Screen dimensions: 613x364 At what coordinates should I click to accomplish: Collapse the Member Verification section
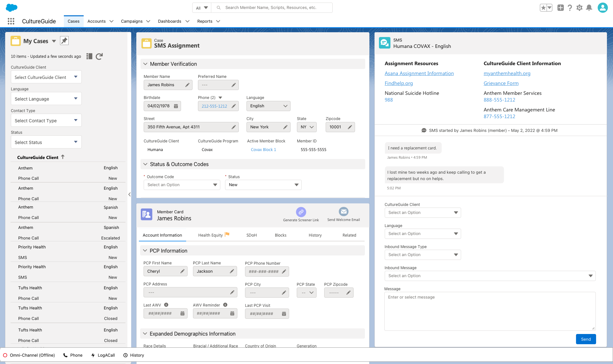[145, 64]
